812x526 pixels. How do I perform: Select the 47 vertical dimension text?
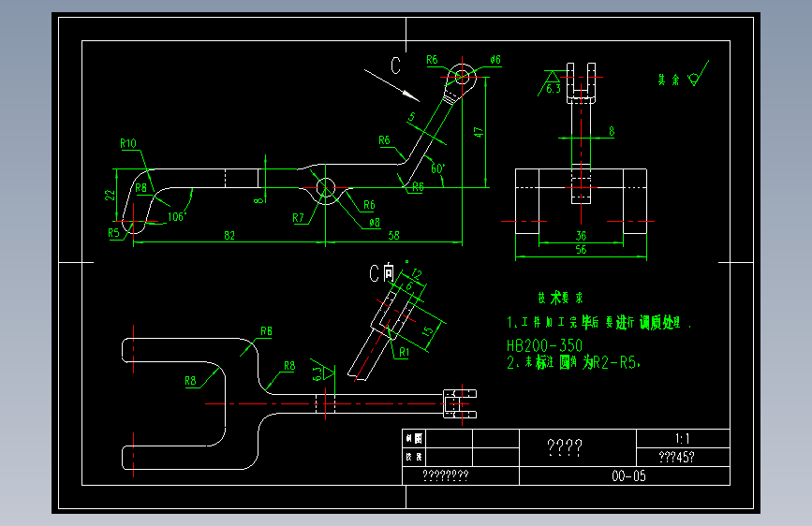pyautogui.click(x=479, y=133)
